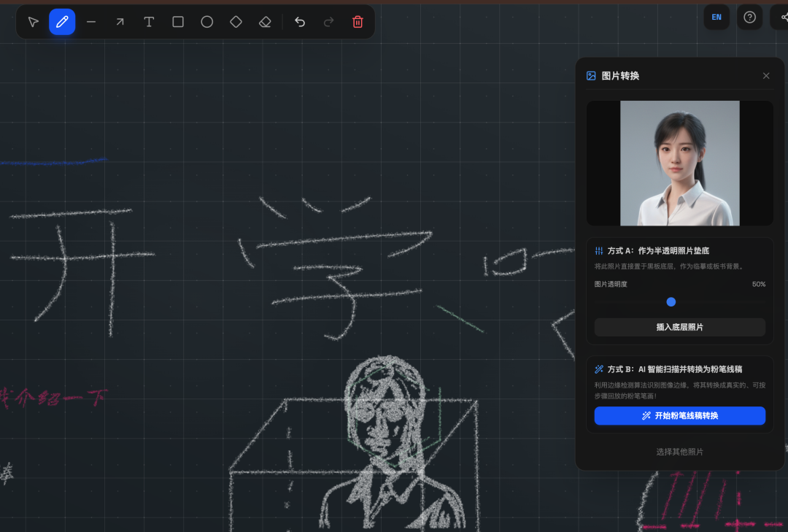Click the redo arrow
The width and height of the screenshot is (788, 532).
pos(328,22)
